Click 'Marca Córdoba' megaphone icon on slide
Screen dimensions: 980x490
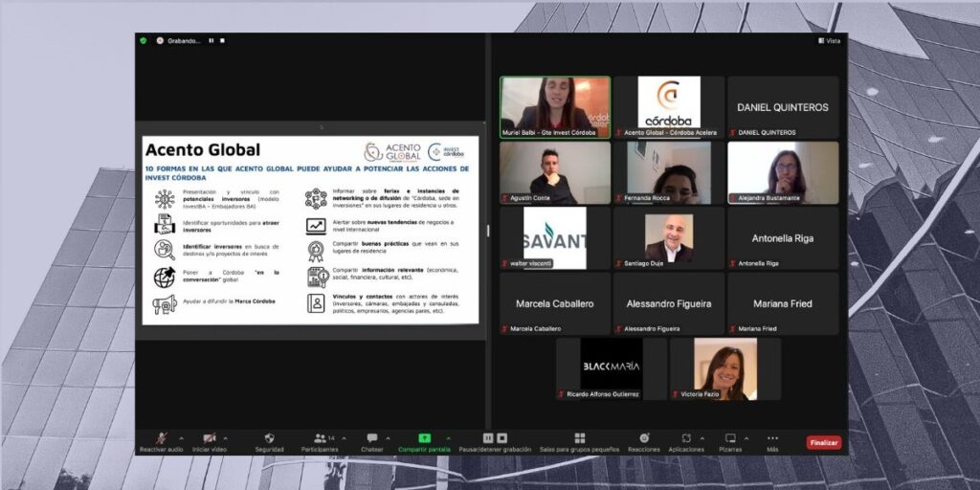[x=165, y=304]
